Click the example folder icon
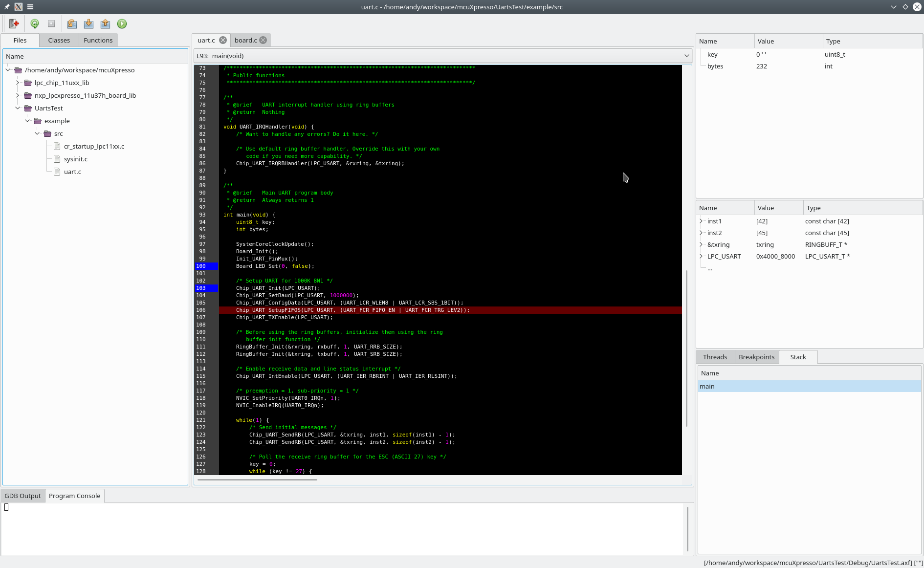 click(x=38, y=121)
